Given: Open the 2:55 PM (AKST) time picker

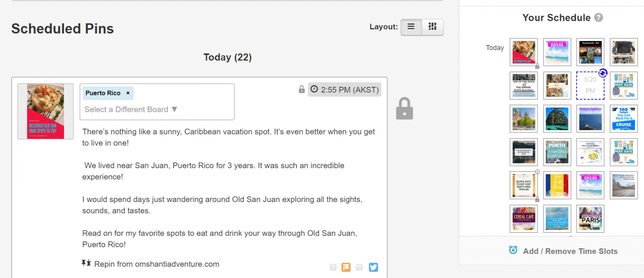Looking at the screenshot, I should tap(345, 90).
